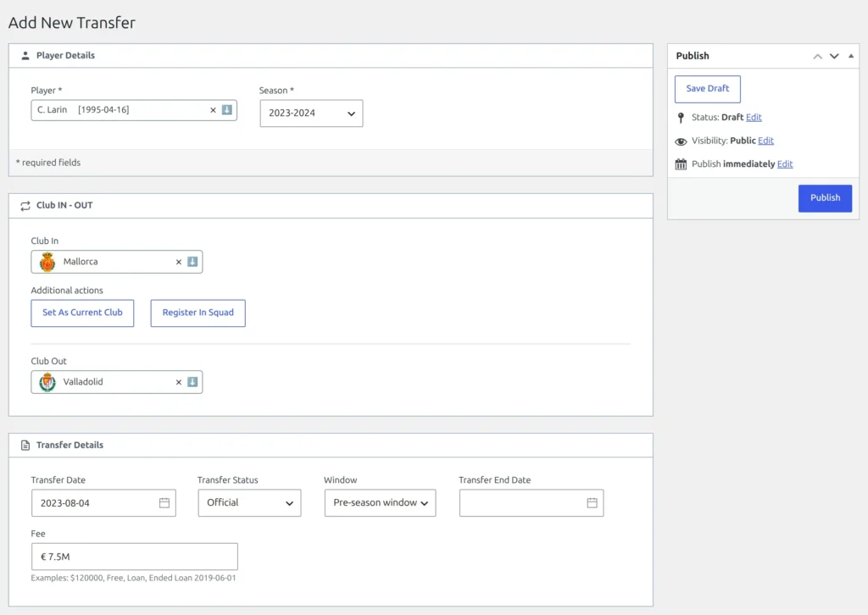Open the Transfer Date calendar icon
Screen dimensions: 868x615
point(164,502)
